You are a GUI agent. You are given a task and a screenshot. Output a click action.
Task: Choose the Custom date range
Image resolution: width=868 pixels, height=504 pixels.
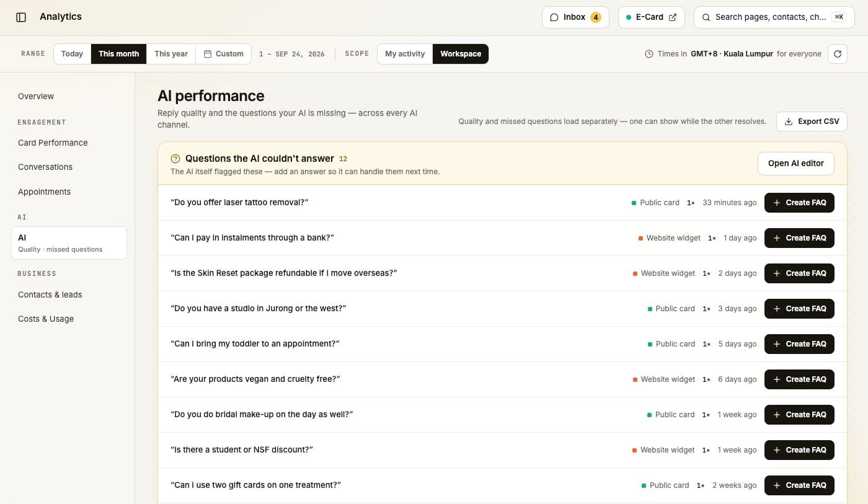[224, 54]
